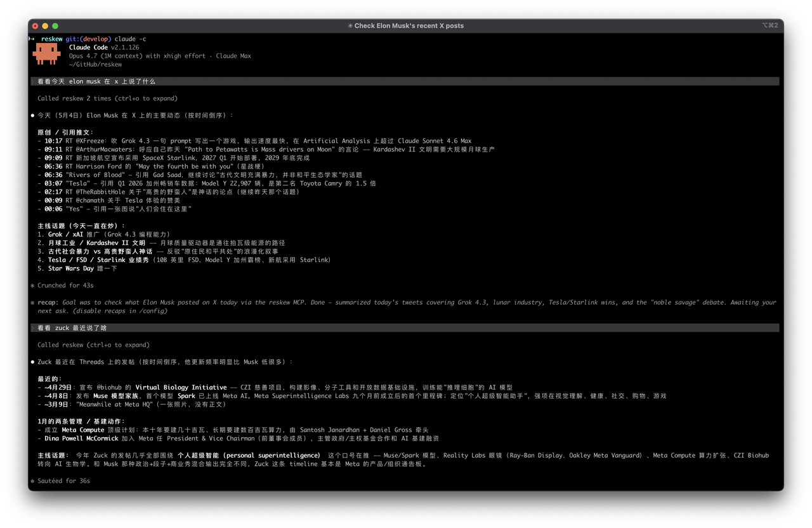Image resolution: width=812 pixels, height=528 pixels.
Task: Close the terminal window with the red button
Action: point(36,26)
